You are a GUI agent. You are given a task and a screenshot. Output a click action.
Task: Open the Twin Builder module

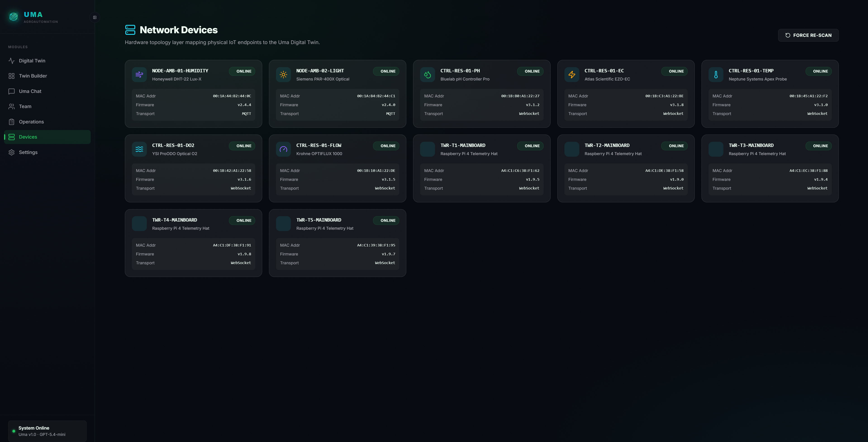(x=47, y=76)
